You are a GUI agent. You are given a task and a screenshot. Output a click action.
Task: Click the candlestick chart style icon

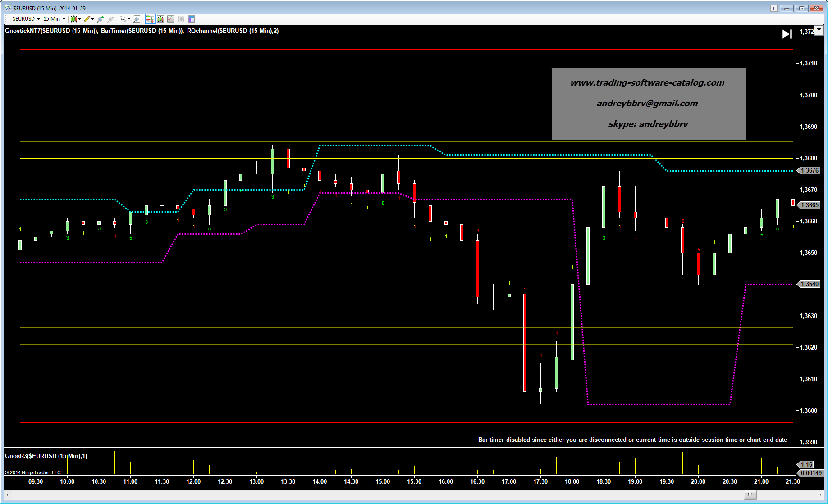click(73, 19)
